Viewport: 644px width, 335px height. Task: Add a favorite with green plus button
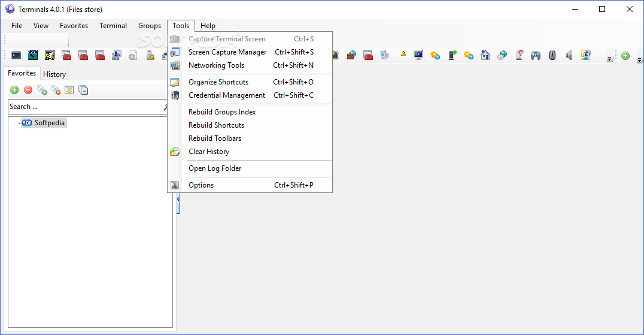14,90
